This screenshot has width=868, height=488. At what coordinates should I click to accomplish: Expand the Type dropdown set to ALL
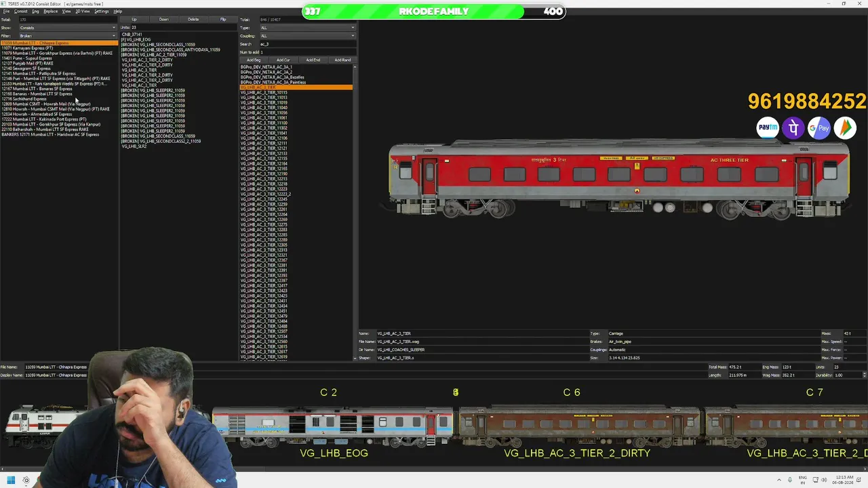tap(307, 28)
